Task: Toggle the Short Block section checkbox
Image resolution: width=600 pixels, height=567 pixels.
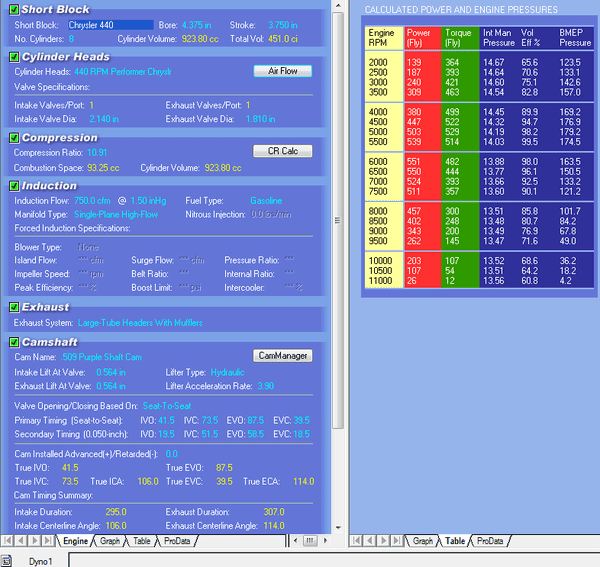Action: pyautogui.click(x=14, y=9)
